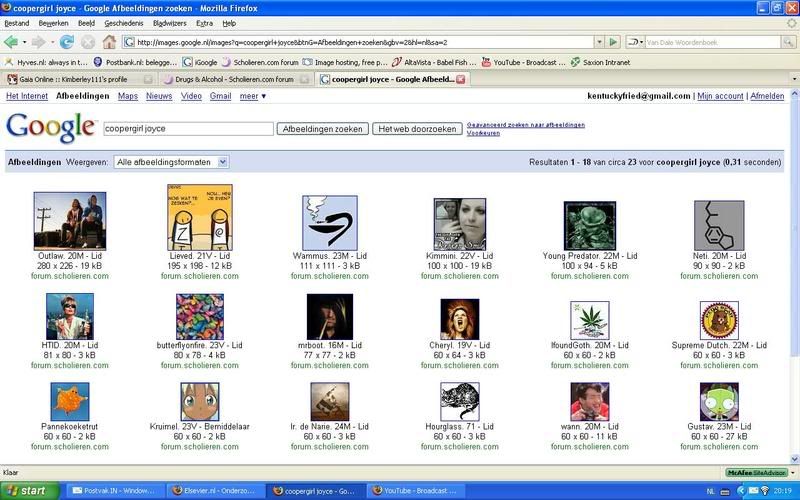Click the green Go arrow beside address bar
The image size is (800, 500).
[614, 42]
